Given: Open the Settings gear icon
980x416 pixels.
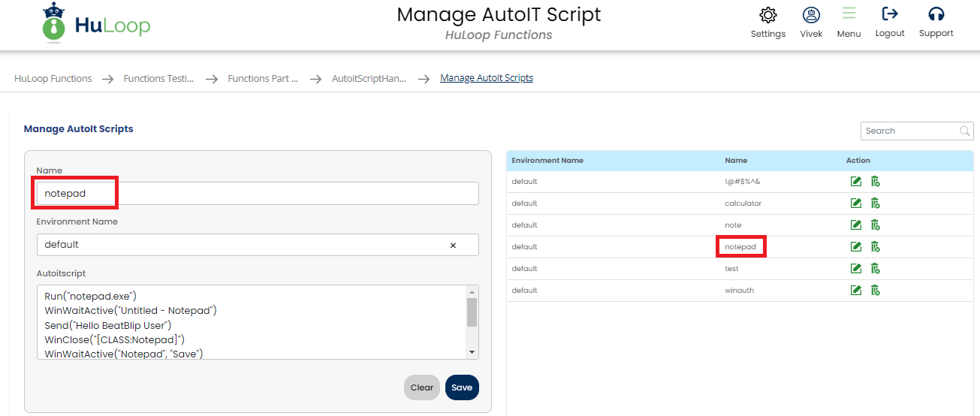Looking at the screenshot, I should (x=767, y=15).
